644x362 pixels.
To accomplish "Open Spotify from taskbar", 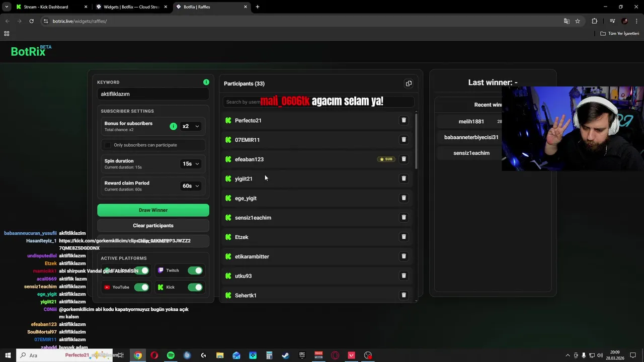I will [x=171, y=355].
